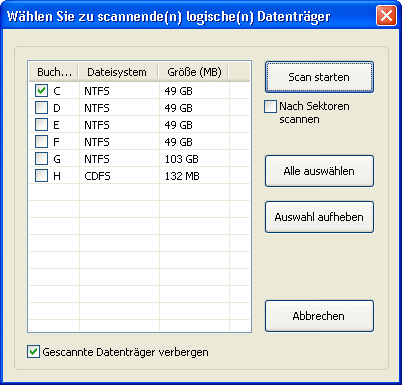Select drive F checkbox
Viewport: 402px width, 385px height.
pyautogui.click(x=41, y=142)
